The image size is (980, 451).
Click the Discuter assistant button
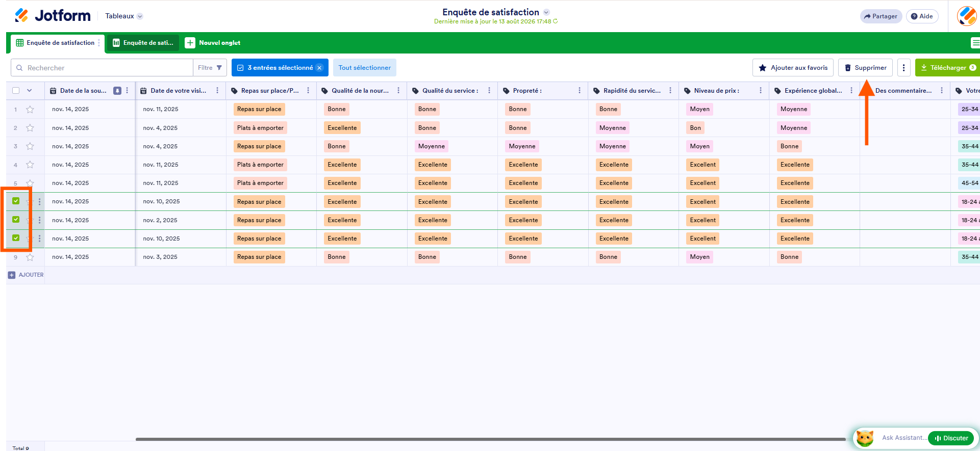pyautogui.click(x=951, y=438)
